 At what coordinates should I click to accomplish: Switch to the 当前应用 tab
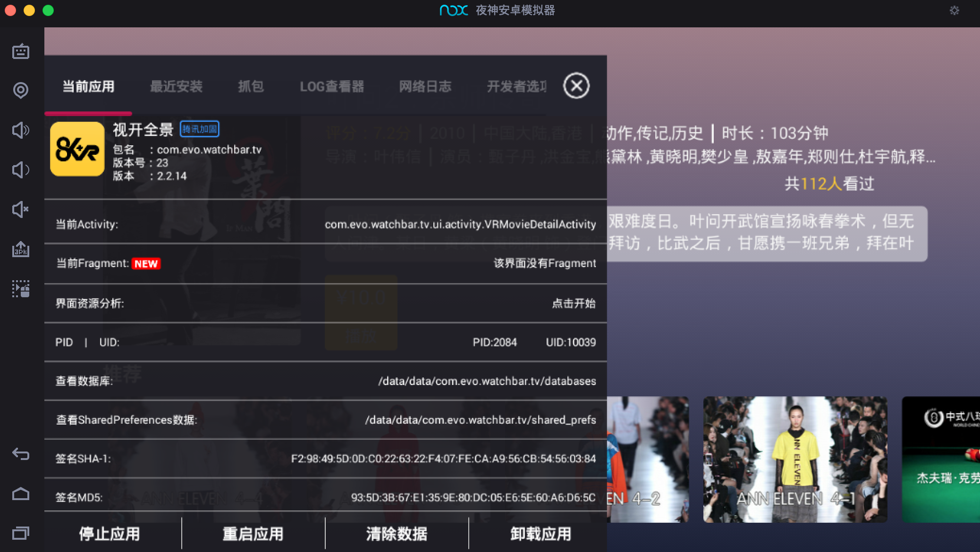pos(88,86)
